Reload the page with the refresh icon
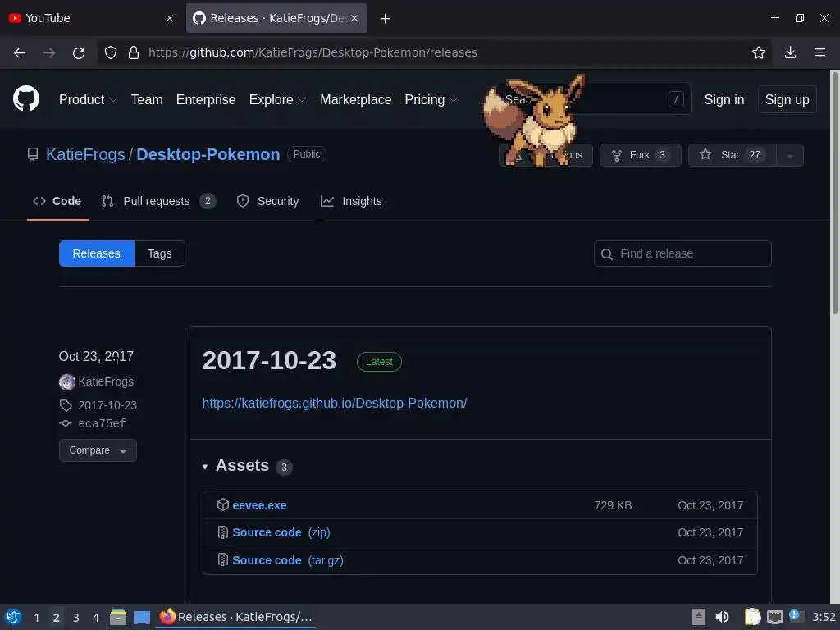Image resolution: width=840 pixels, height=630 pixels. 79,52
